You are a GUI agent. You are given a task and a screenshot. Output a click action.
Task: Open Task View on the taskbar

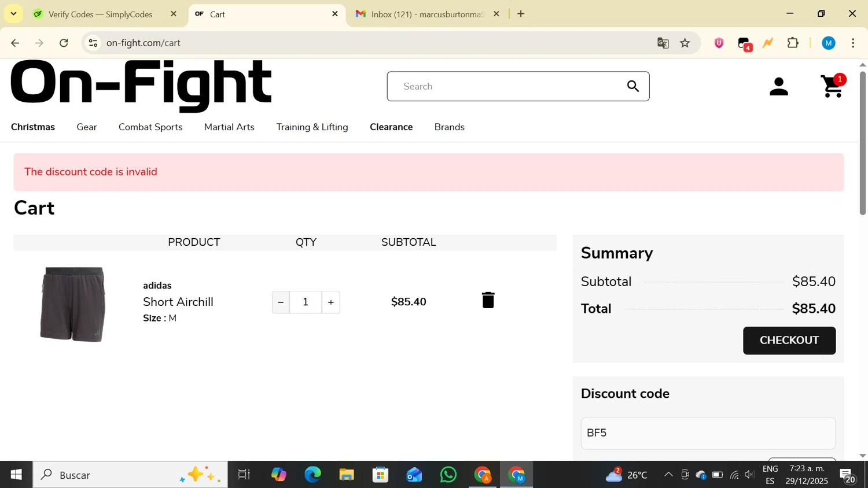coord(244,475)
